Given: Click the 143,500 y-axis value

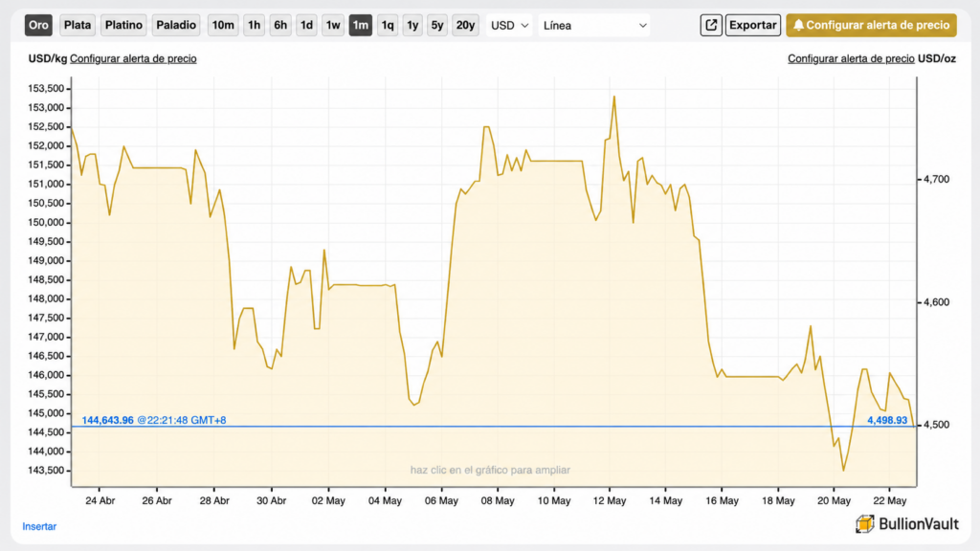Looking at the screenshot, I should pos(46,471).
